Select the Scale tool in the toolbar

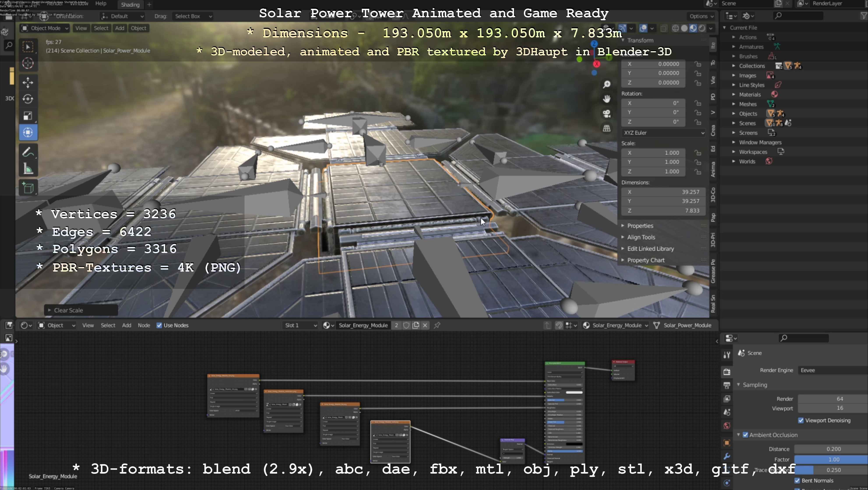pos(28,116)
